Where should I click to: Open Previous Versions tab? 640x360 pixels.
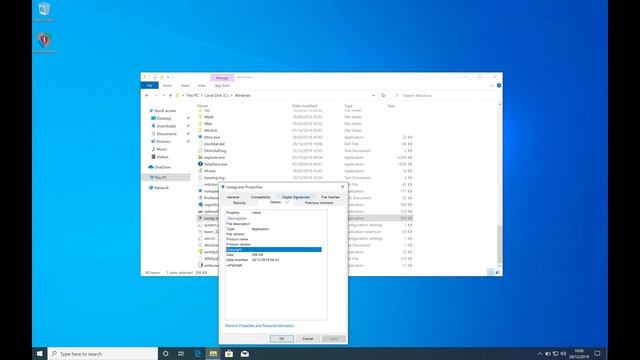tap(319, 203)
